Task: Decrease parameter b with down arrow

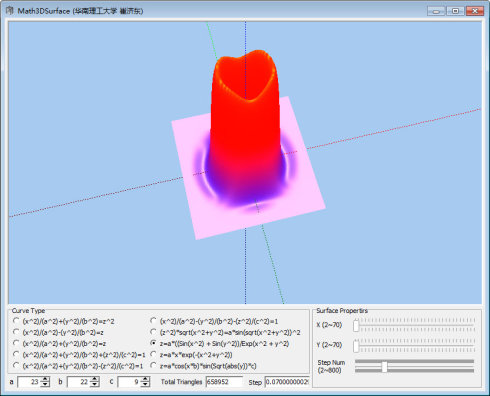Action: 95,384
